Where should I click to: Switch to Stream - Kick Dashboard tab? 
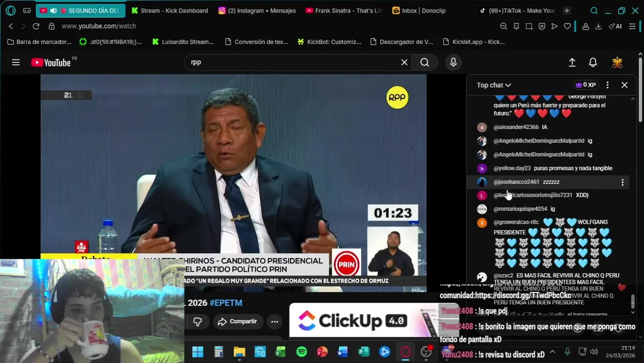169,11
